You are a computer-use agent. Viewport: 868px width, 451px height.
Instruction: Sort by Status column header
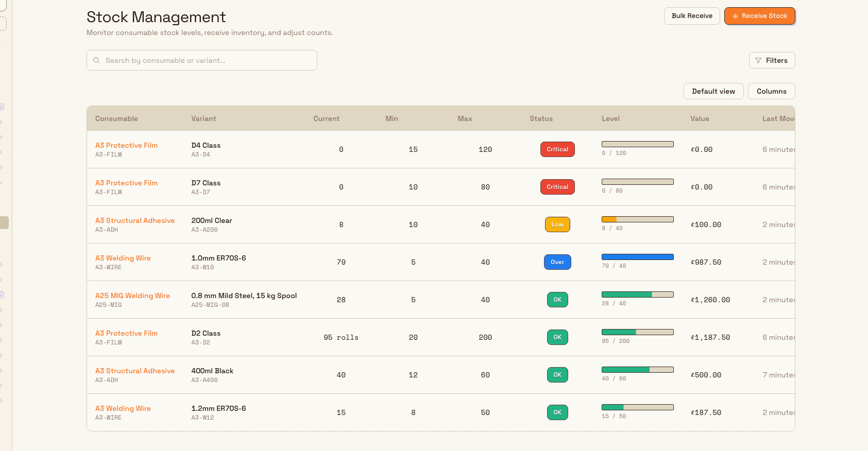click(541, 118)
